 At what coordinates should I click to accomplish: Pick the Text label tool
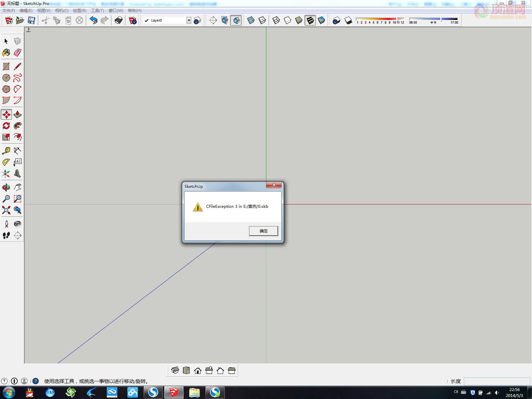(17, 162)
